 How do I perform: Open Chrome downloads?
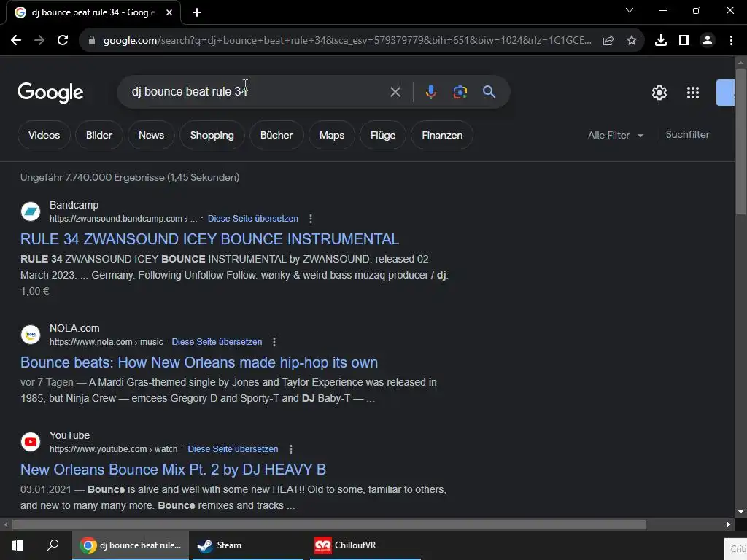pos(661,41)
